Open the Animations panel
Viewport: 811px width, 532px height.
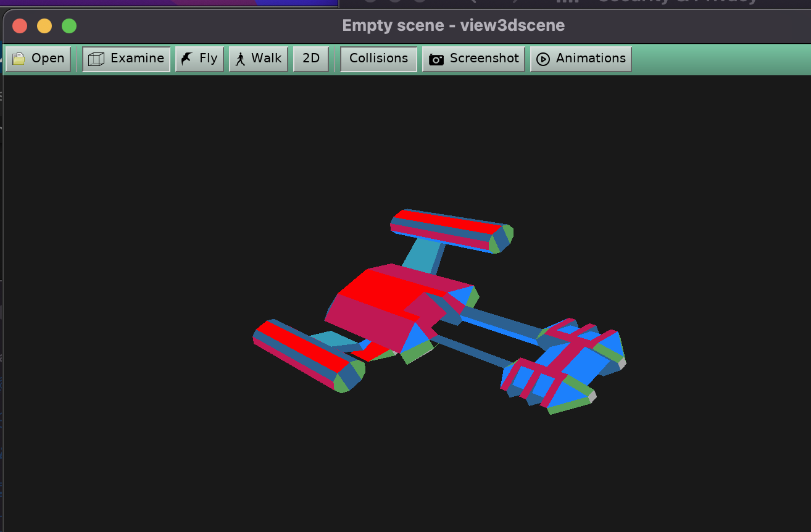[x=581, y=59]
